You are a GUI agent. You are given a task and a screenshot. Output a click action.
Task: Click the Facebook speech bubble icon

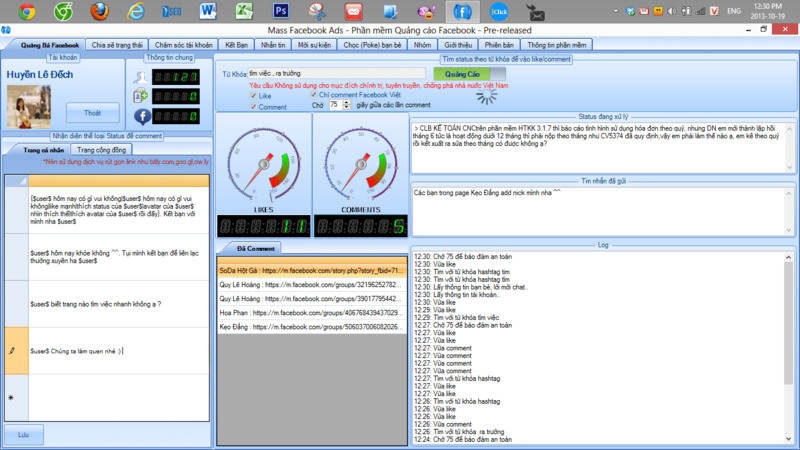[x=142, y=116]
